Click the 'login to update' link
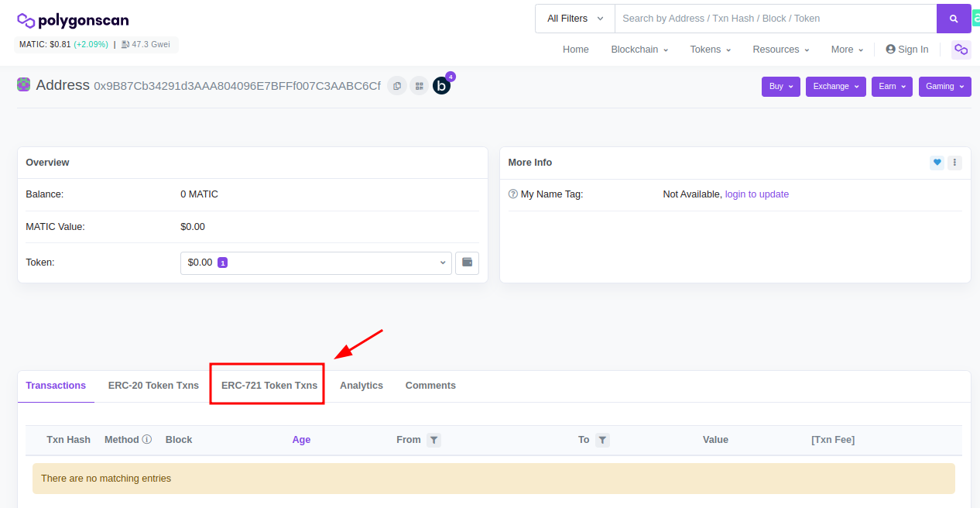 click(756, 194)
